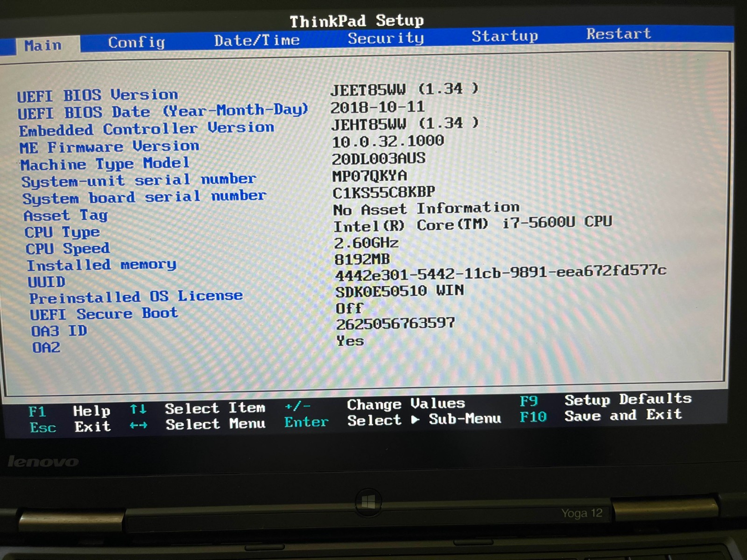The image size is (747, 560).
Task: Select ME Firmware Version label
Action: tap(109, 147)
